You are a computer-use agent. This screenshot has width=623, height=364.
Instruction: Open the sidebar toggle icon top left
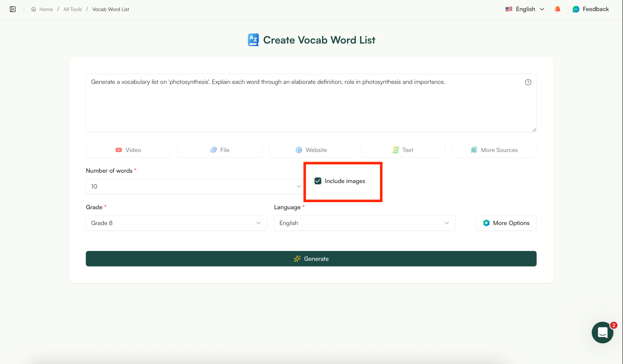[13, 9]
